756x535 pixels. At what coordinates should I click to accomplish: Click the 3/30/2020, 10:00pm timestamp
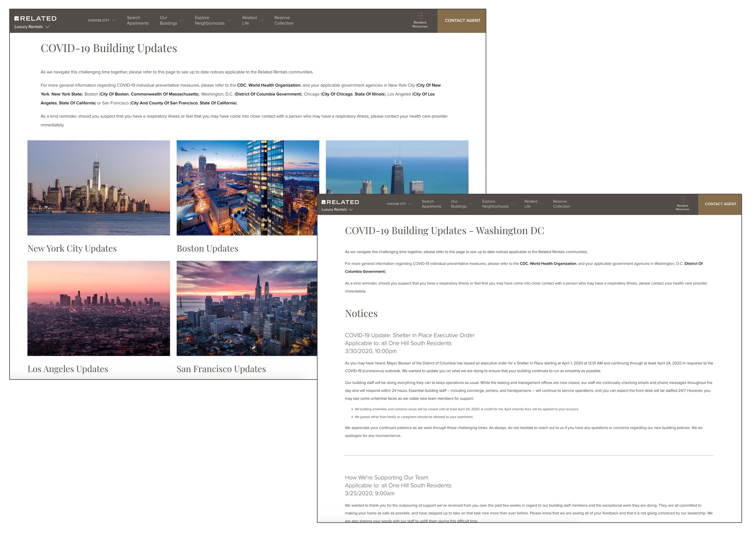point(371,351)
